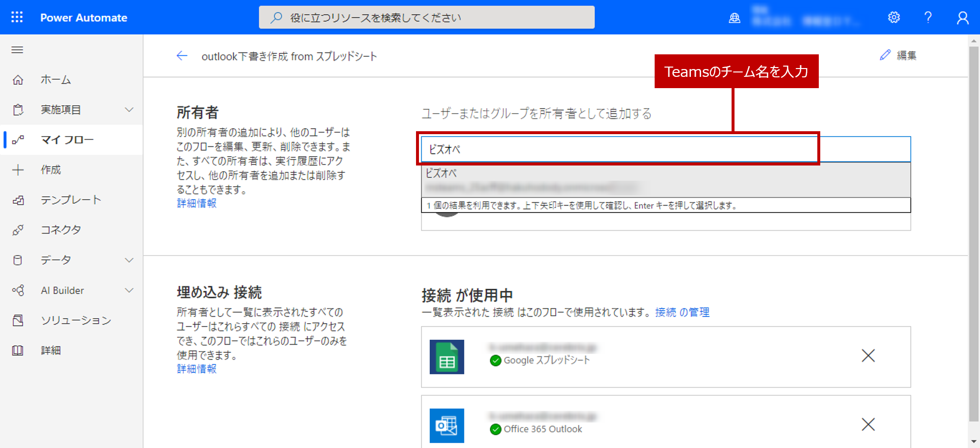Viewport: 980px width, 448px height.
Task: Expand the 実施項目 chevron
Action: tap(129, 110)
